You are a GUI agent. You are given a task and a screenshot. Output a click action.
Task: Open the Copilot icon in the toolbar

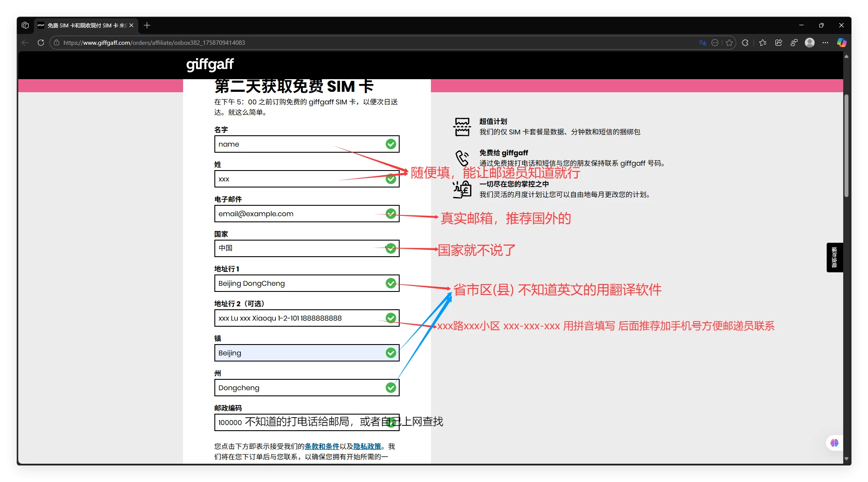[x=842, y=43]
